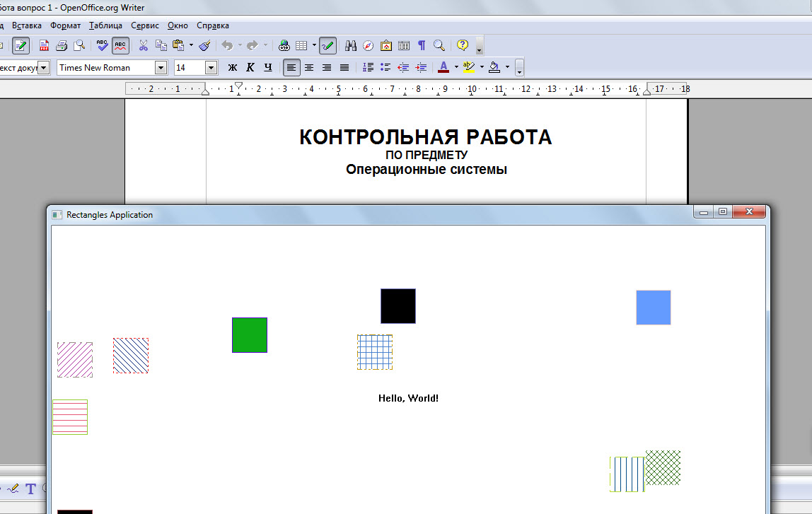Toggle Bold (Ж) formatting
This screenshot has width=812, height=514.
(x=233, y=68)
